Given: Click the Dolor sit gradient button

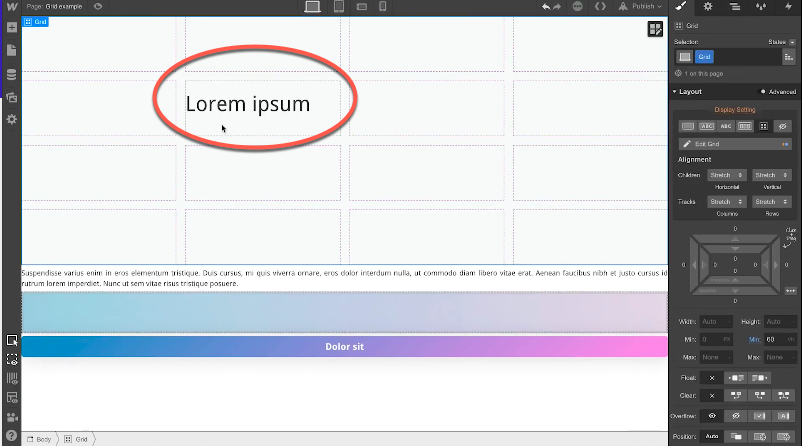Looking at the screenshot, I should tap(344, 346).
